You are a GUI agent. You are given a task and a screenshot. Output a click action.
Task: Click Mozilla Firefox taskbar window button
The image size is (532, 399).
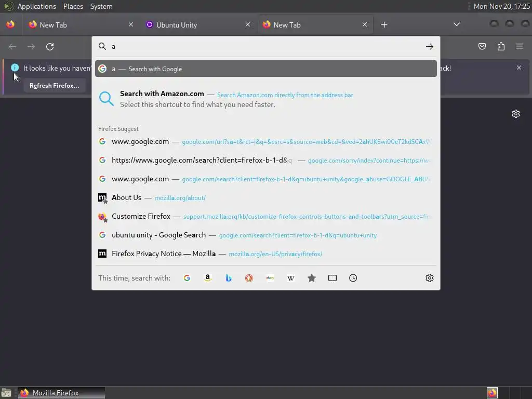pyautogui.click(x=61, y=393)
